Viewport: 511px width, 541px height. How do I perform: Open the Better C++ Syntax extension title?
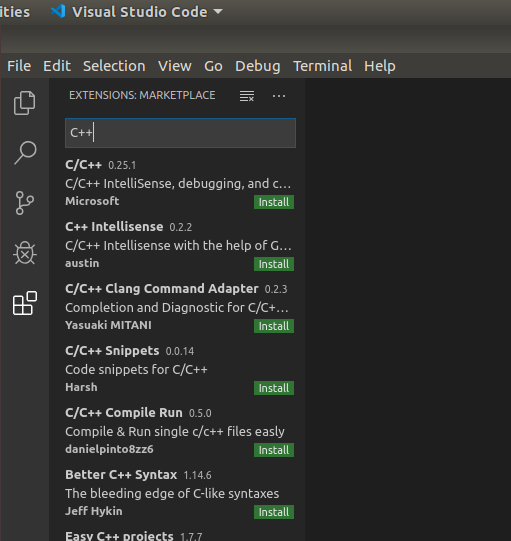click(121, 475)
